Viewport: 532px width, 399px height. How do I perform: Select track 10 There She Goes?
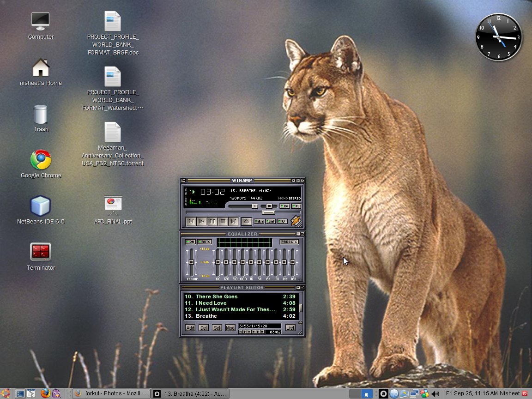click(240, 296)
